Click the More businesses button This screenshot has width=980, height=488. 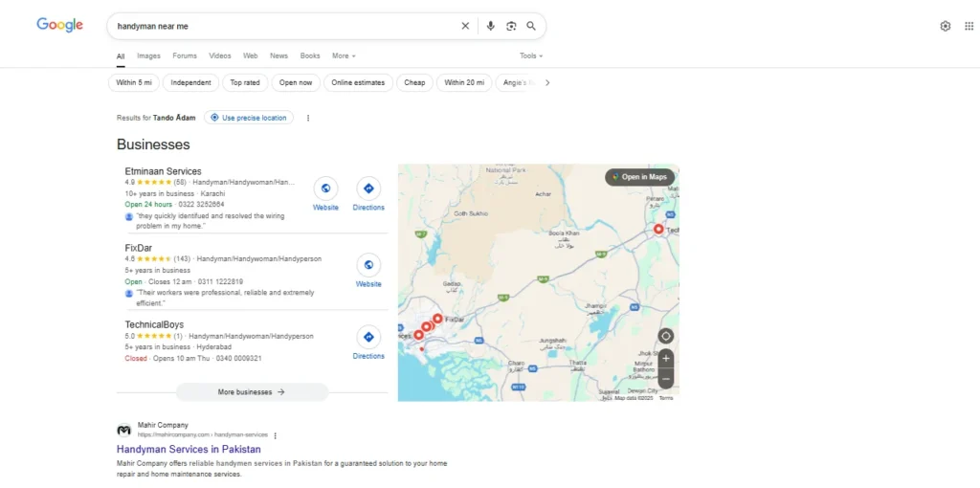pyautogui.click(x=252, y=392)
